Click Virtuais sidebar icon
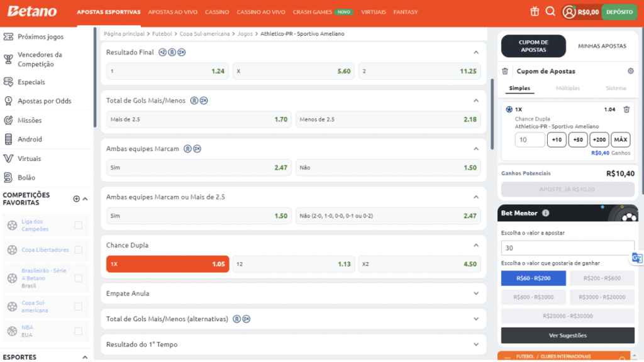This screenshot has width=644, height=362. (x=8, y=158)
